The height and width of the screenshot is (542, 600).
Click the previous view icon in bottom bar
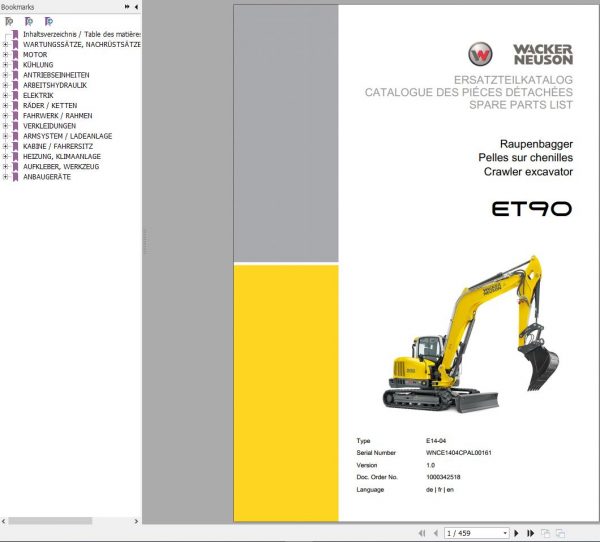point(546,533)
